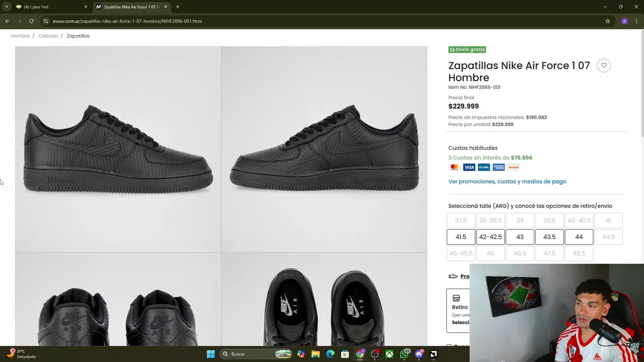Click the Visa payment logo
The width and height of the screenshot is (644, 362).
pyautogui.click(x=469, y=167)
